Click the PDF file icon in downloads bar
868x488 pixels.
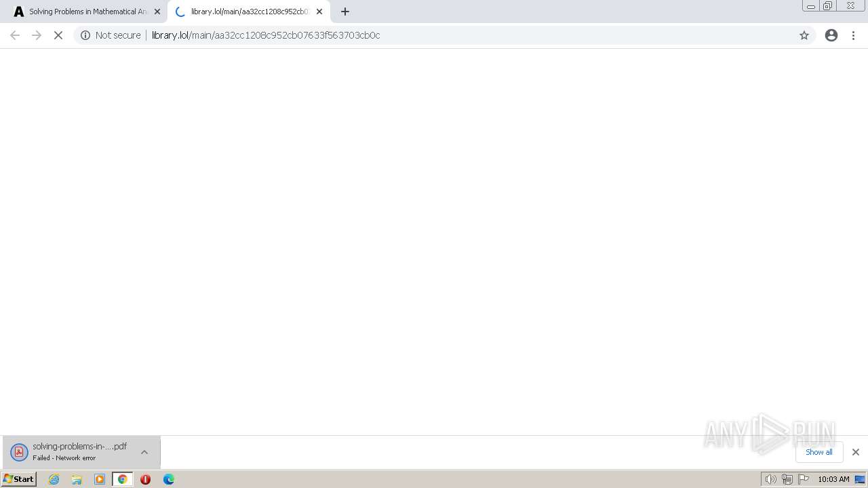19,452
